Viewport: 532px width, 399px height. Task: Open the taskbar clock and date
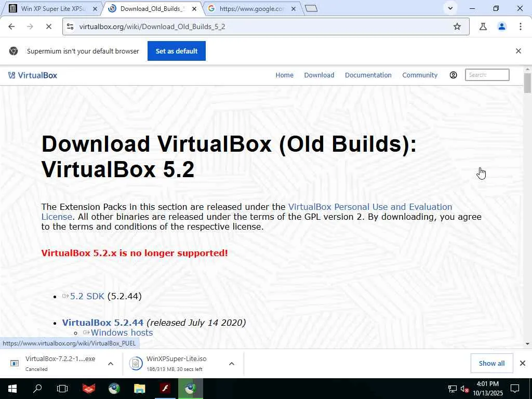click(488, 389)
